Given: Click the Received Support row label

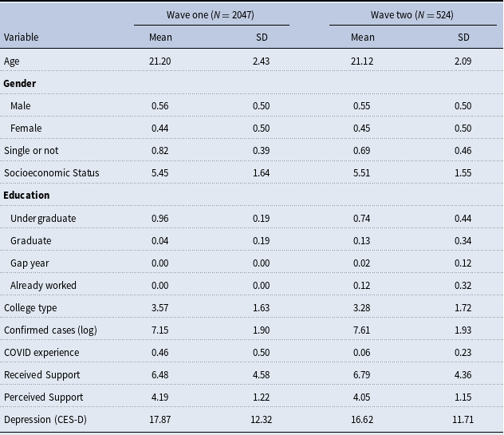Looking at the screenshot, I should [41, 375].
